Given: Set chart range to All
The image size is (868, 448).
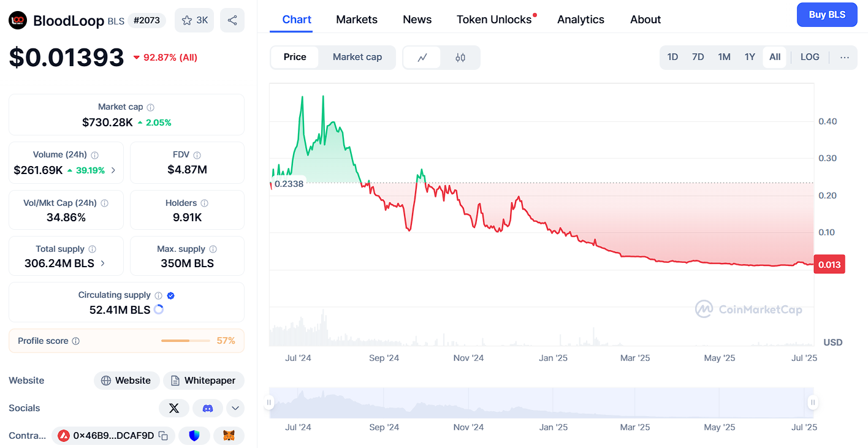Looking at the screenshot, I should [775, 57].
